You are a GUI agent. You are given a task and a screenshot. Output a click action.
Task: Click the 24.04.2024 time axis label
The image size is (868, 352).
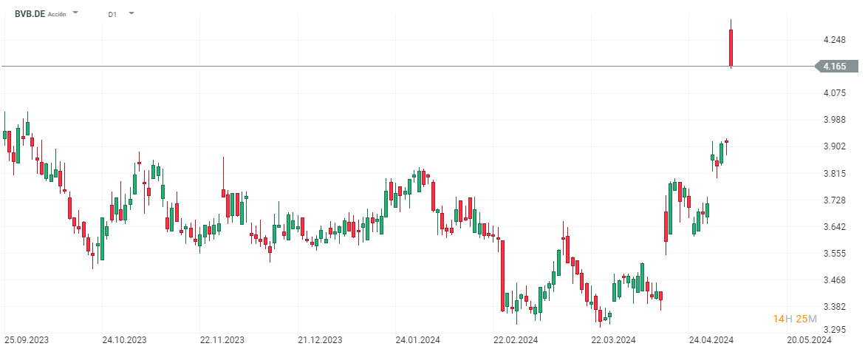click(711, 340)
